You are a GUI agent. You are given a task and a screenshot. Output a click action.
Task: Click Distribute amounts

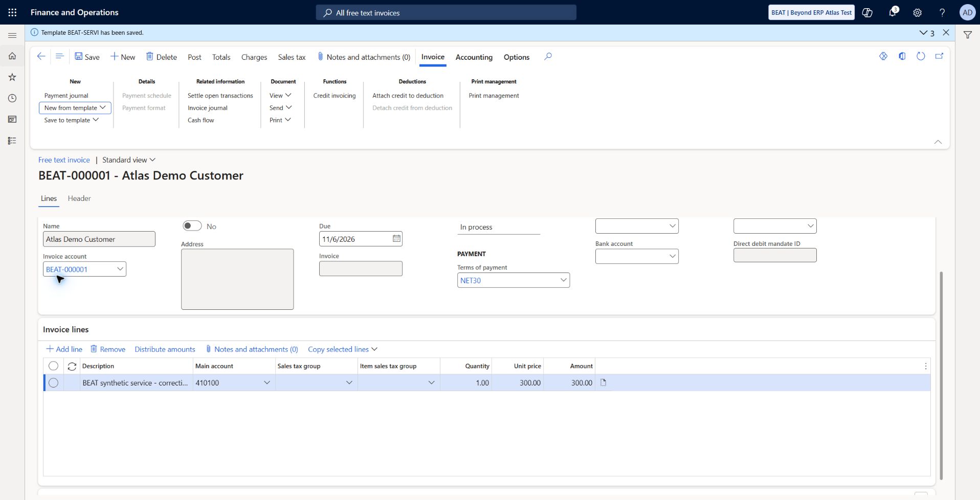click(x=165, y=349)
